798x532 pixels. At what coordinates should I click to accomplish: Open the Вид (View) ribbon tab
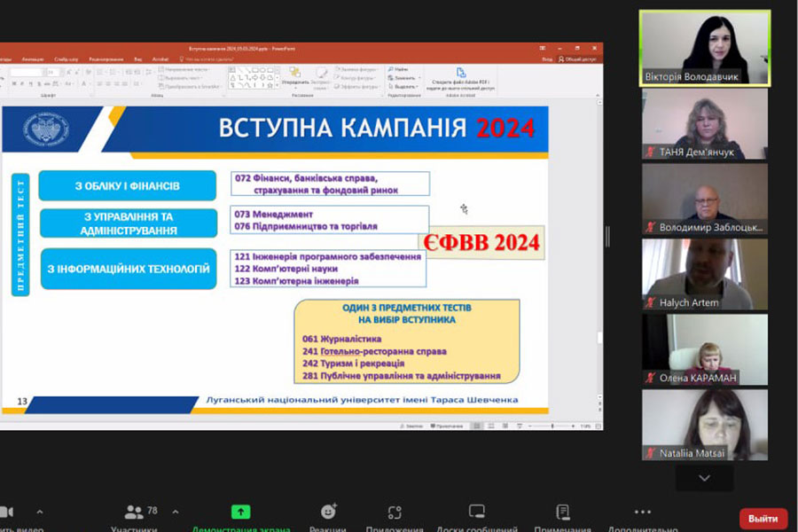point(138,59)
